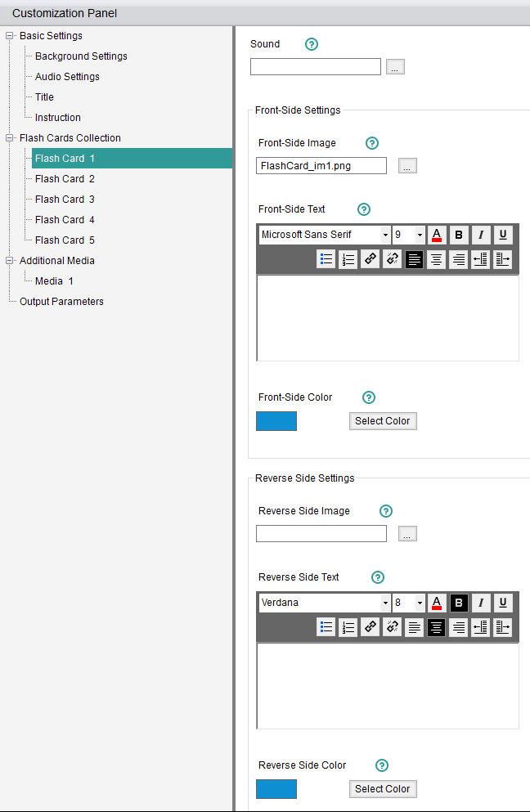530x812 pixels.
Task: Insert numbered list in Reverse Side Text editor
Action: (x=348, y=628)
